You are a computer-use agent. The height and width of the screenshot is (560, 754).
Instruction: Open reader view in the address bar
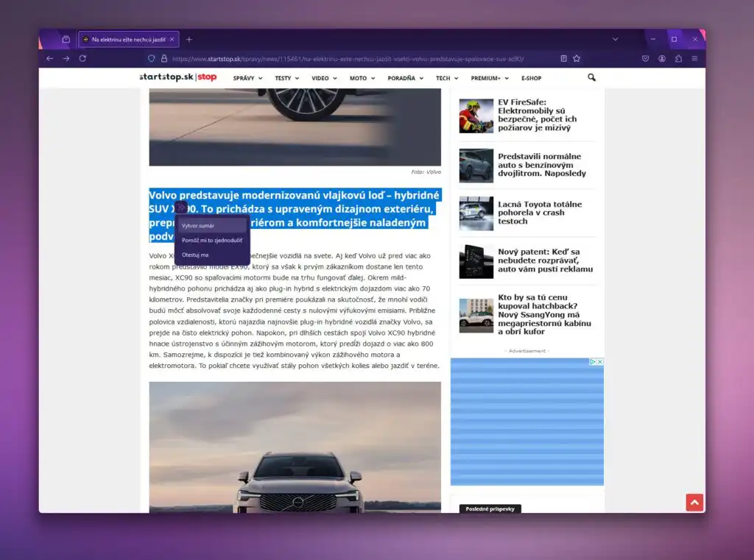(563, 57)
